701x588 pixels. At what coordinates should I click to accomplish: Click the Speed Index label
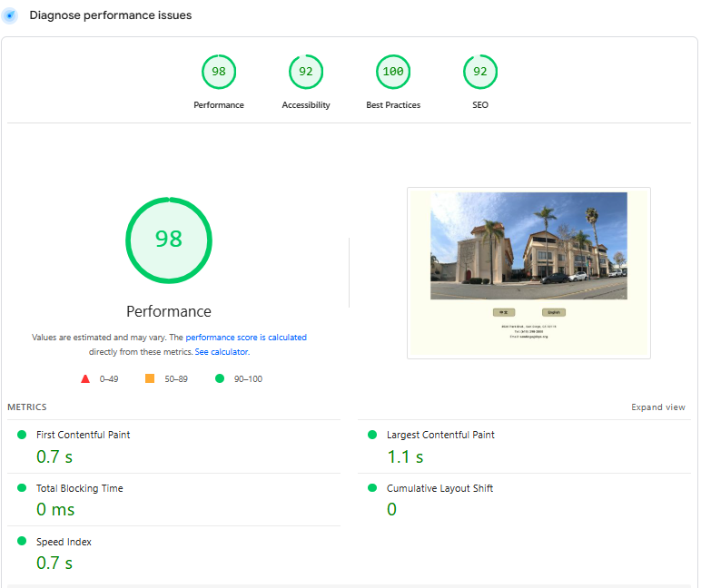coord(64,542)
